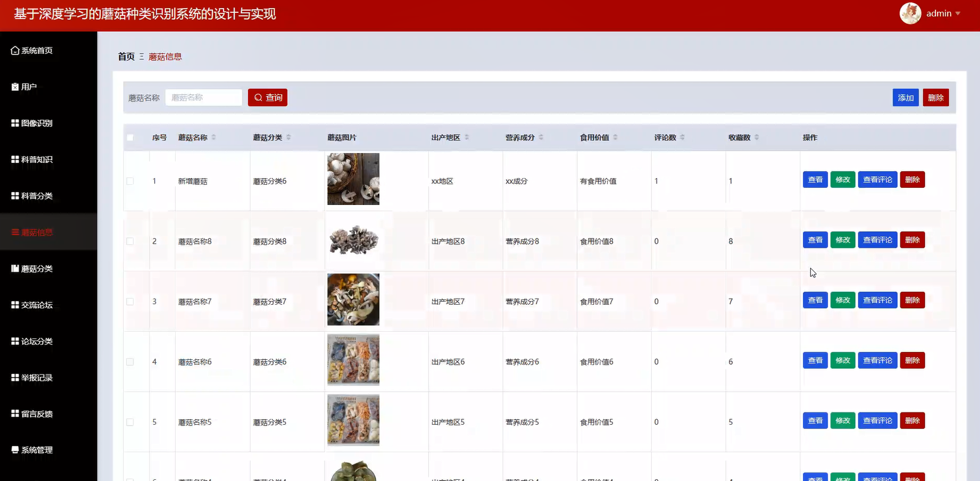Click 删除 for 蘑菇名称6 row

tap(913, 360)
